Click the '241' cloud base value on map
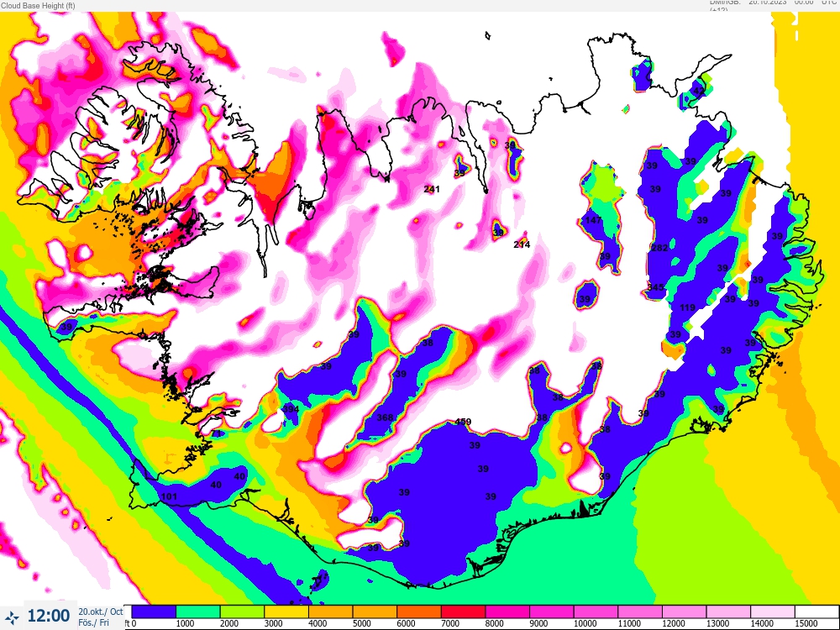This screenshot has width=840, height=630. coord(431,189)
